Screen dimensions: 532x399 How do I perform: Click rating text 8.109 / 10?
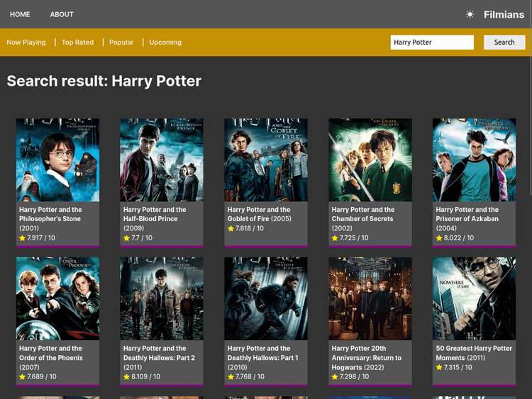(x=146, y=376)
